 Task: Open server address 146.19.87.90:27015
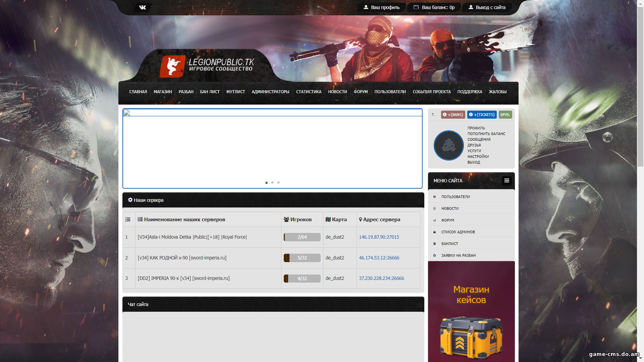tap(379, 237)
